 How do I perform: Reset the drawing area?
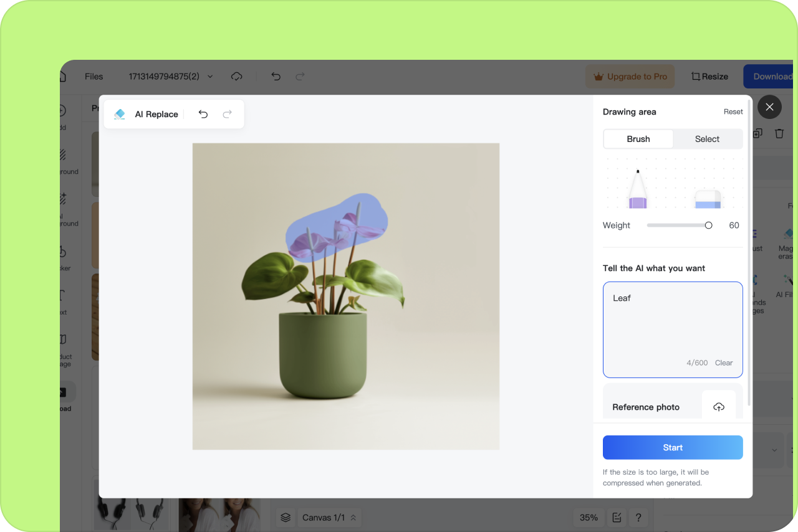click(x=733, y=112)
